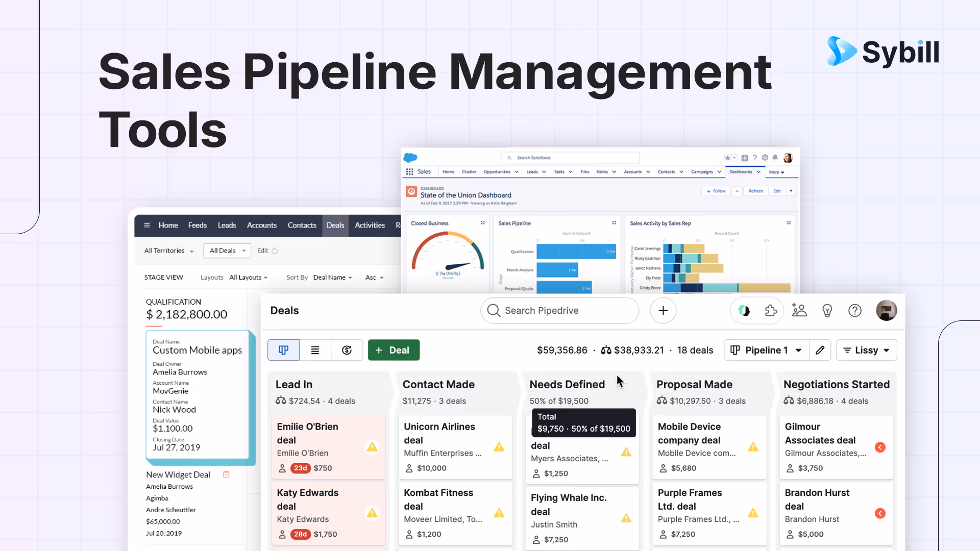Open the Home tab in the Zoho navbar
Viewport: 980px width, 551px height.
168,225
